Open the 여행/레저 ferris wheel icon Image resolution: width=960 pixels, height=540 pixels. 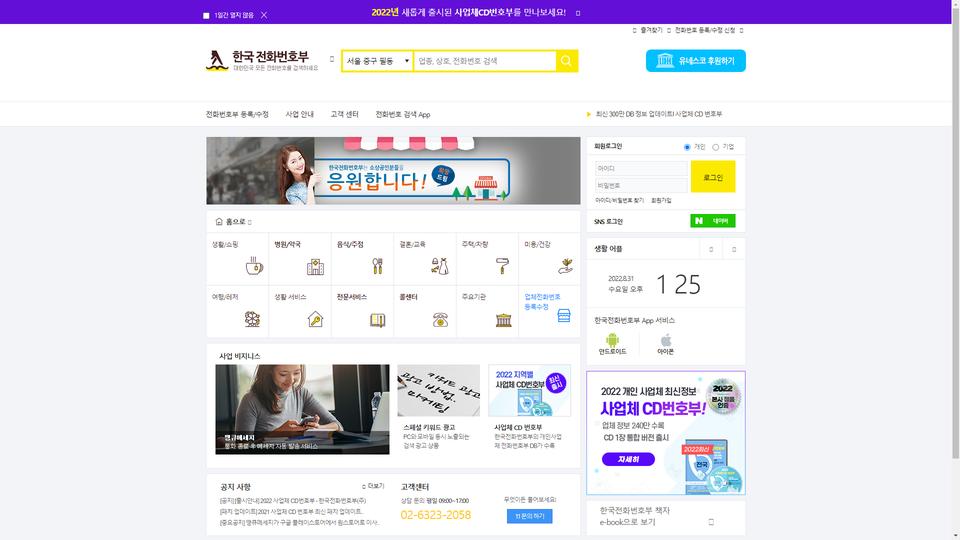tap(252, 319)
